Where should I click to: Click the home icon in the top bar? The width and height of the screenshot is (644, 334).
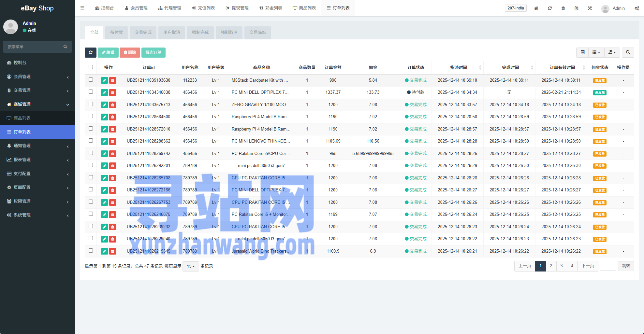(x=536, y=8)
